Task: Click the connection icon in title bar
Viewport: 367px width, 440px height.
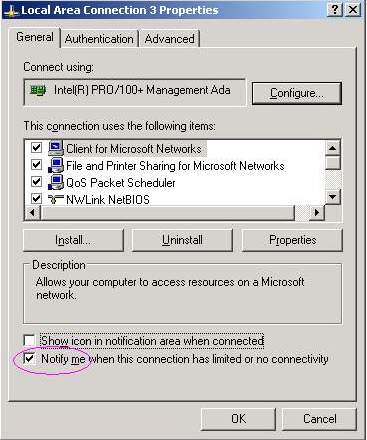Action: [x=11, y=11]
